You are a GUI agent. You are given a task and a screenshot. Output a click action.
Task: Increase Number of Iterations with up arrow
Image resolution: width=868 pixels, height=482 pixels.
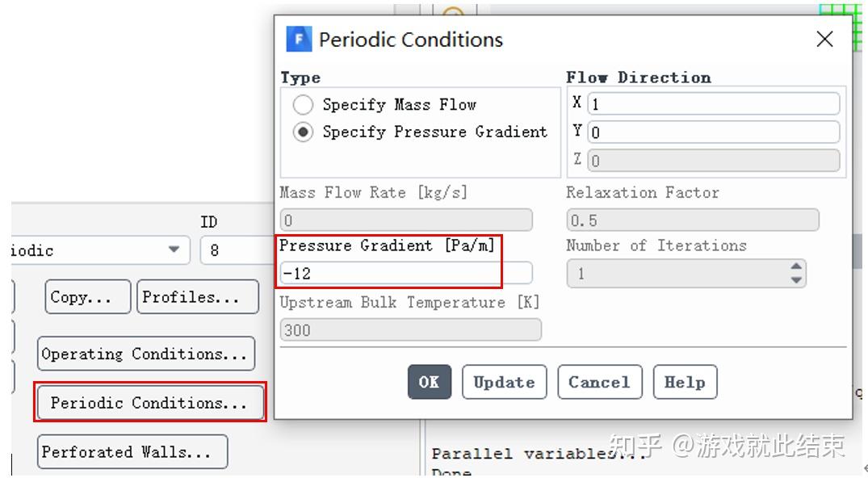tap(797, 267)
